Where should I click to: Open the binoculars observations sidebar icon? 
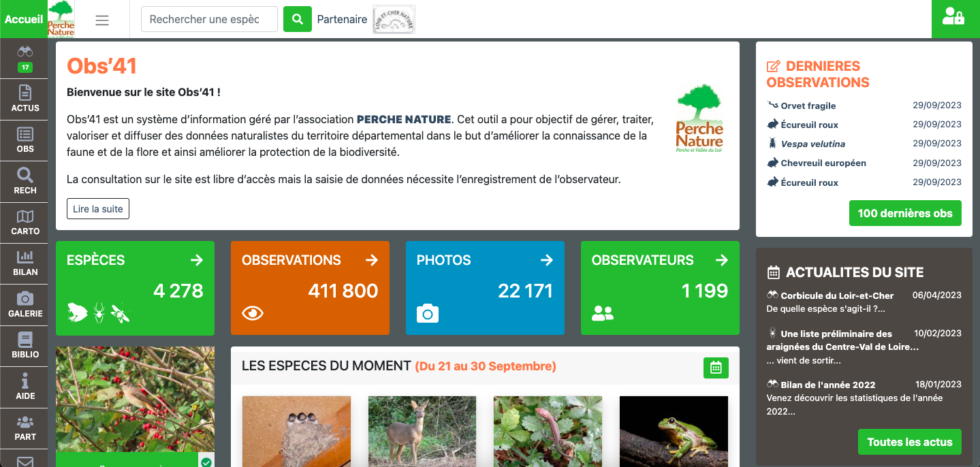point(25,59)
